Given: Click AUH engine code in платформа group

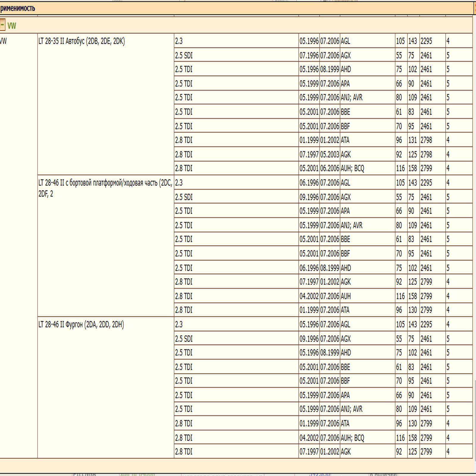Looking at the screenshot, I should (x=346, y=296).
